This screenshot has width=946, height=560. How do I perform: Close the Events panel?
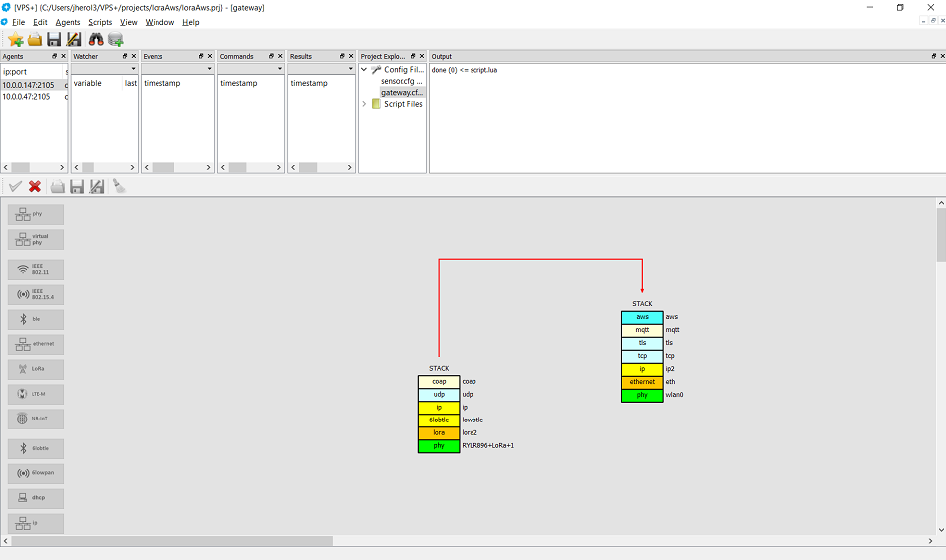click(x=208, y=57)
